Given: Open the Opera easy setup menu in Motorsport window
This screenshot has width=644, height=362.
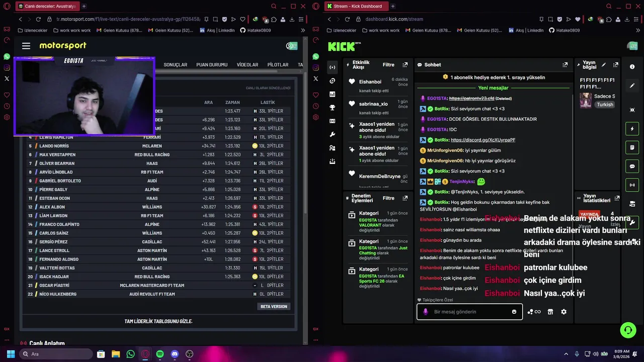Looking at the screenshot, I should (301, 19).
